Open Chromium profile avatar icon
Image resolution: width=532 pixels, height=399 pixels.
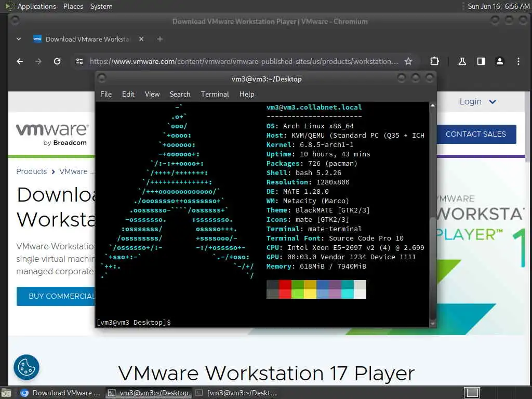(x=499, y=61)
